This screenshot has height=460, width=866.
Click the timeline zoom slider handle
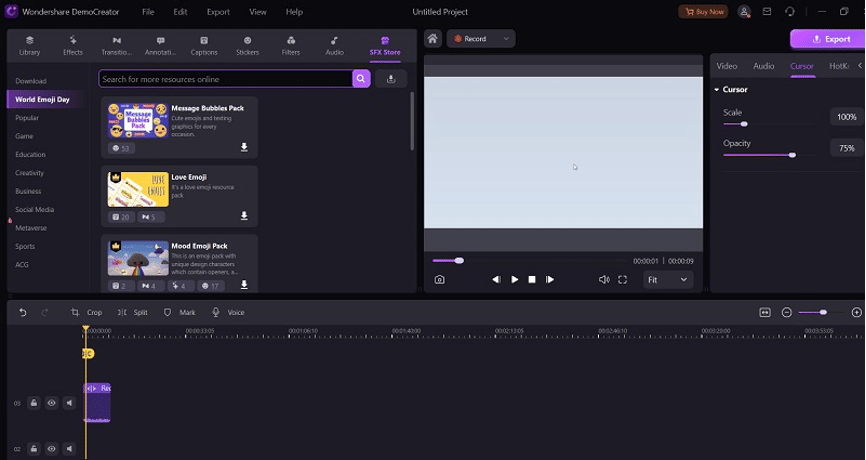coord(823,313)
